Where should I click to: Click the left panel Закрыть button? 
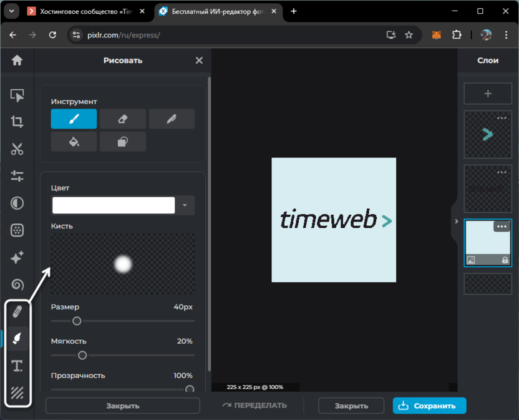point(123,406)
